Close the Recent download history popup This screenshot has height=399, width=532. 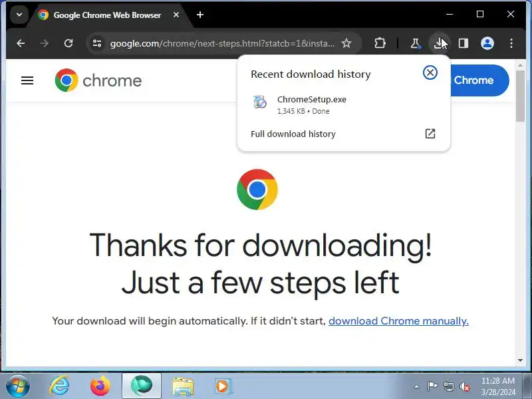[430, 72]
